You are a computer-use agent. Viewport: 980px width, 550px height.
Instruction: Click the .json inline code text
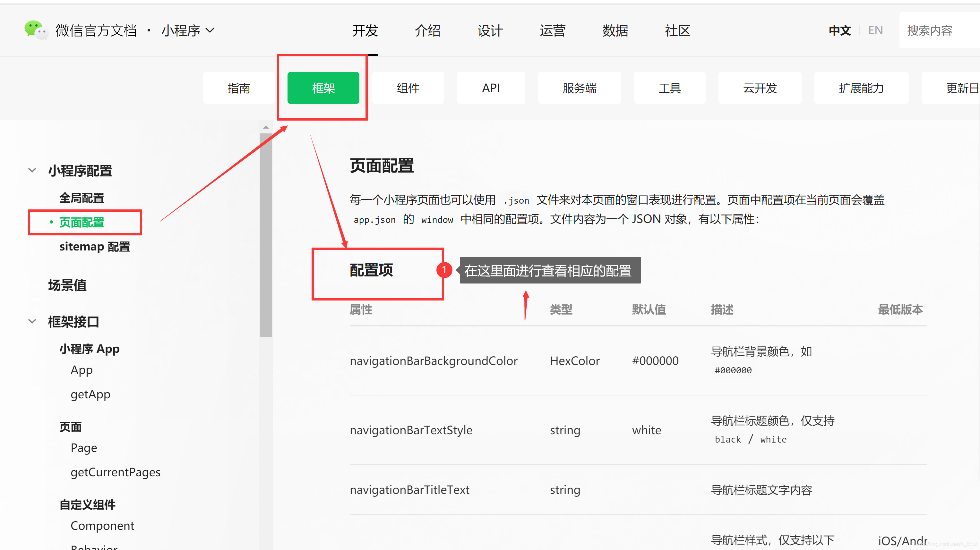point(516,200)
